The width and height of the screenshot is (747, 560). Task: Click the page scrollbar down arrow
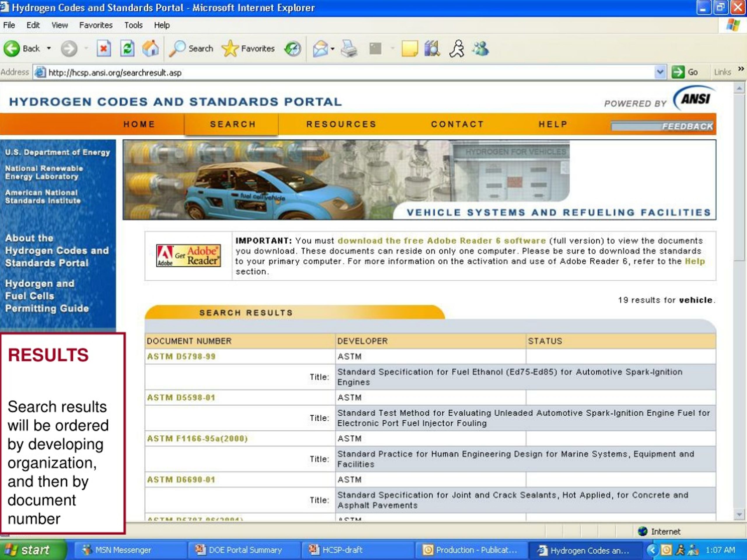(x=739, y=515)
